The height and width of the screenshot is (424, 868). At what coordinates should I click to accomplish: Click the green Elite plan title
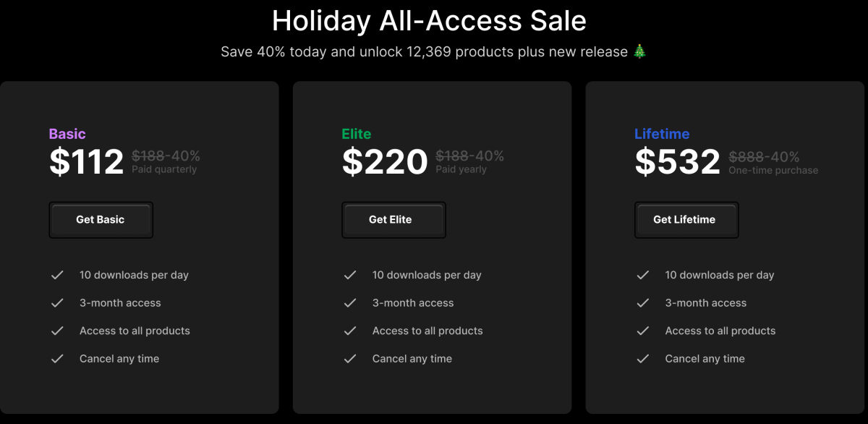[x=357, y=134]
